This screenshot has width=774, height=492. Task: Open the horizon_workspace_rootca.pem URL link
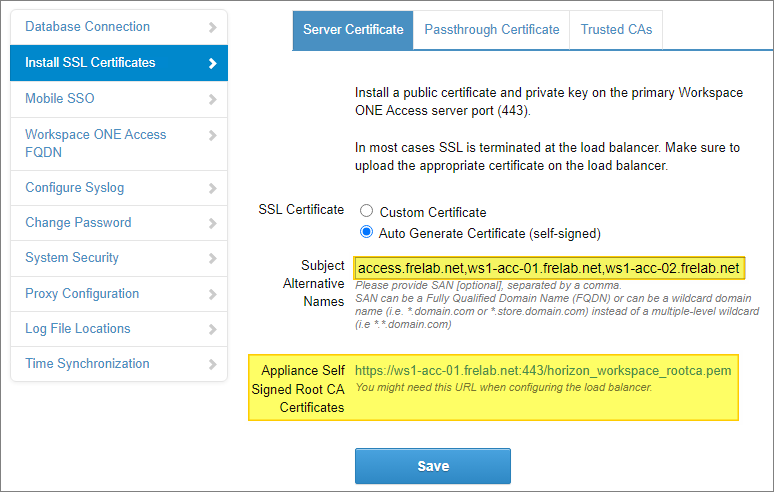pos(543,371)
